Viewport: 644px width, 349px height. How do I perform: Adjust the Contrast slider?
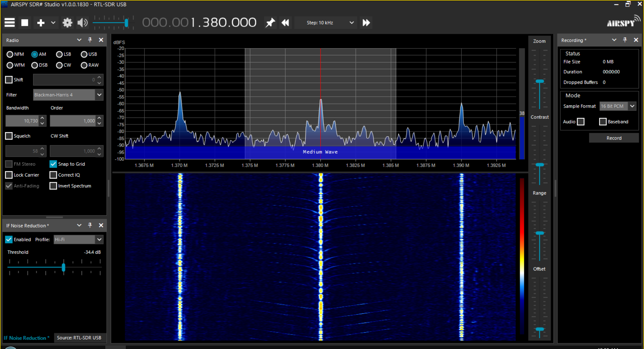tap(539, 165)
